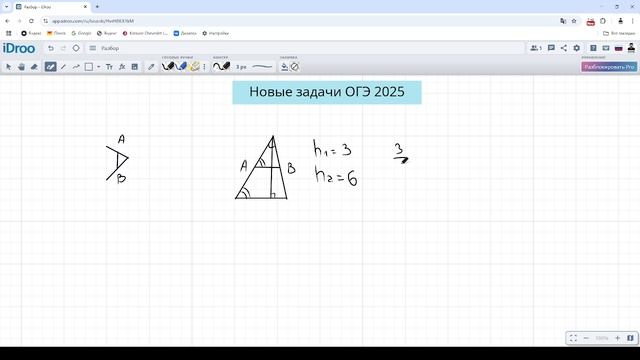
Task: Switch to the iDroo browser tab
Action: 51,7
